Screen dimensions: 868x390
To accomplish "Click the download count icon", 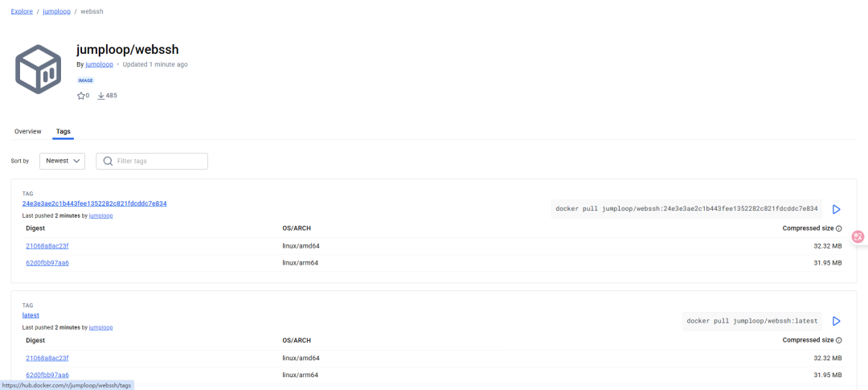I will [101, 96].
